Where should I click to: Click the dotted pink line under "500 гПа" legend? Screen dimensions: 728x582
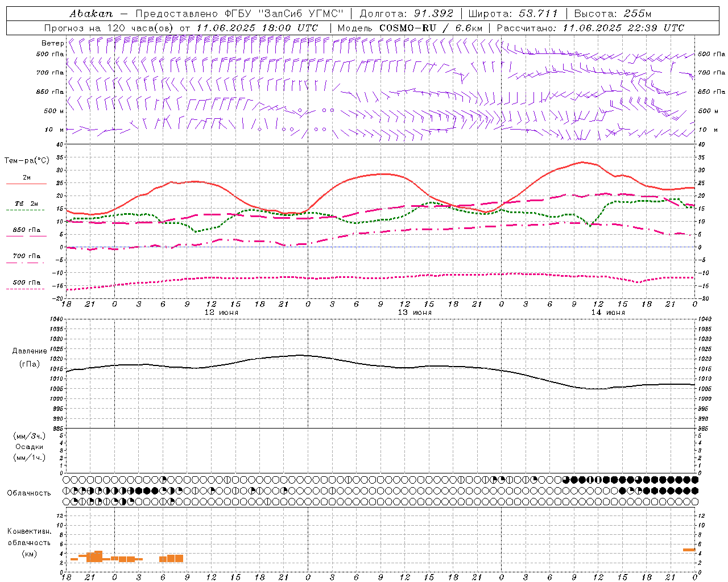point(26,289)
